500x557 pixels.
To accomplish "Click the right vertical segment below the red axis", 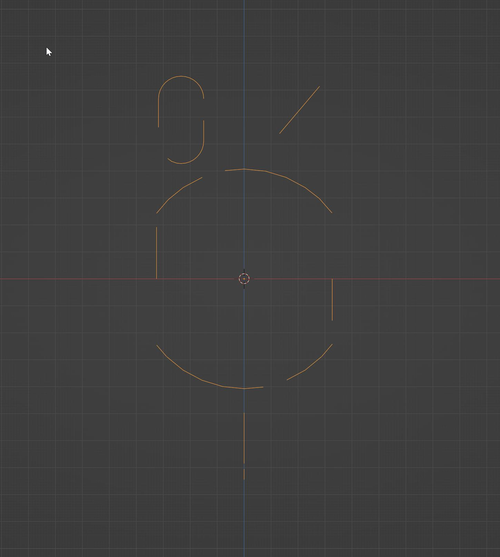I will 332,300.
